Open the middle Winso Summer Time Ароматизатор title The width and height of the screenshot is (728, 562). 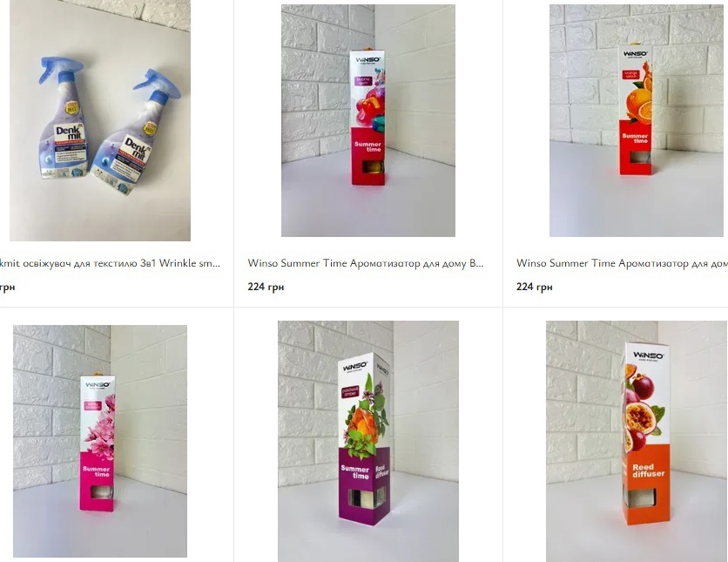[366, 263]
